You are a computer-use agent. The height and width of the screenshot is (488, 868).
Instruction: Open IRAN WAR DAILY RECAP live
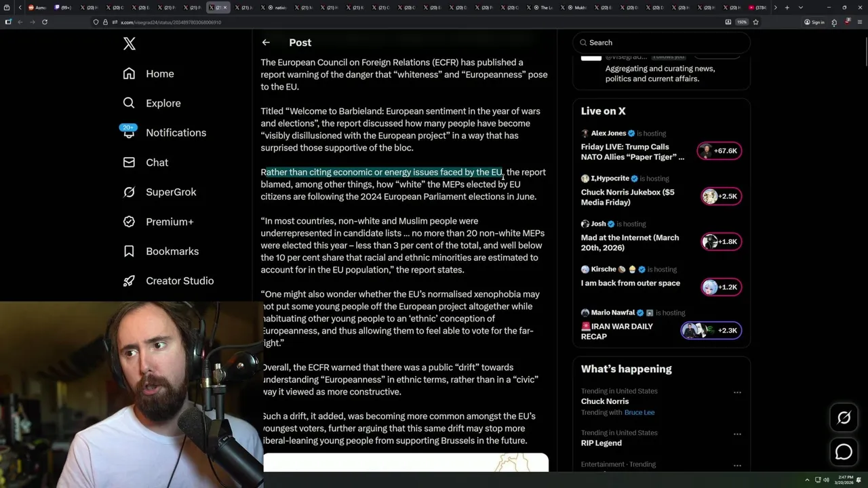click(617, 331)
